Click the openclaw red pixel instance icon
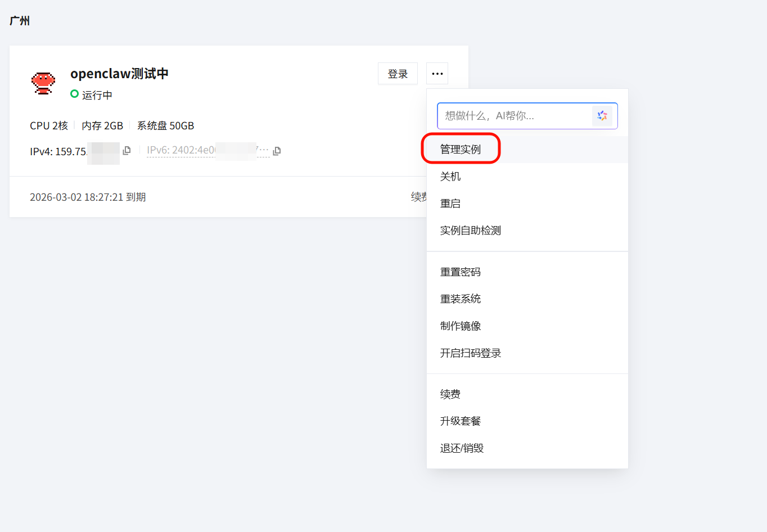767x532 pixels. 43,83
